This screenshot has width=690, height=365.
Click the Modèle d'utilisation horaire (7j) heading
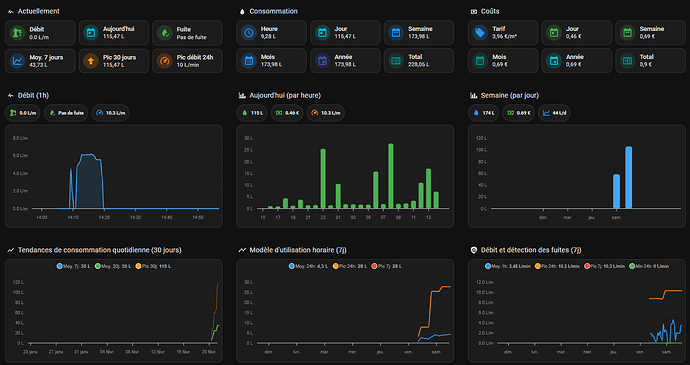click(299, 250)
